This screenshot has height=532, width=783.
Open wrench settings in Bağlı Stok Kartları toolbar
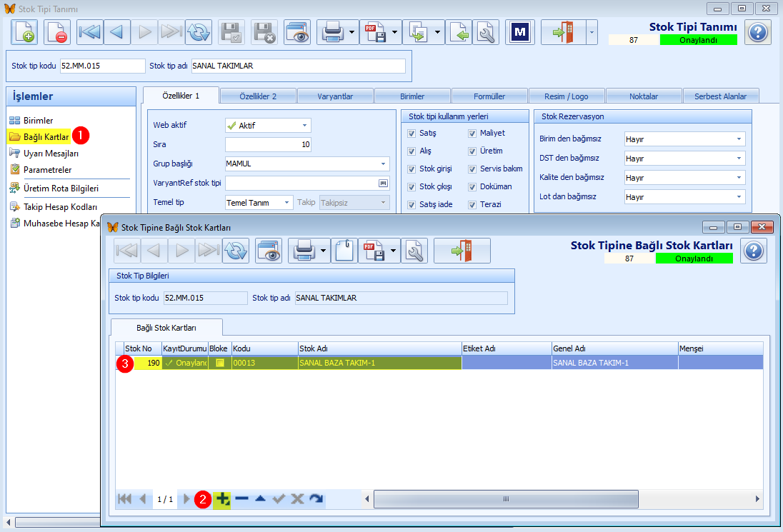pyautogui.click(x=414, y=251)
